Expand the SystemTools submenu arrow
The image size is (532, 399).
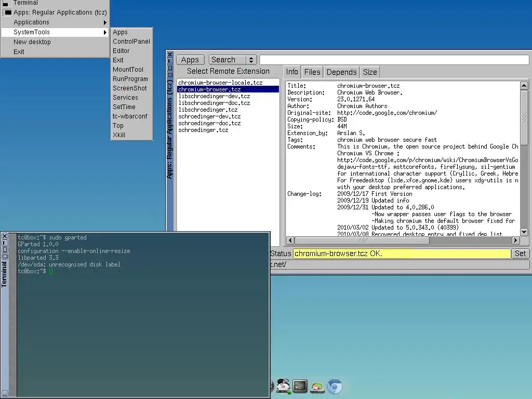pos(105,32)
